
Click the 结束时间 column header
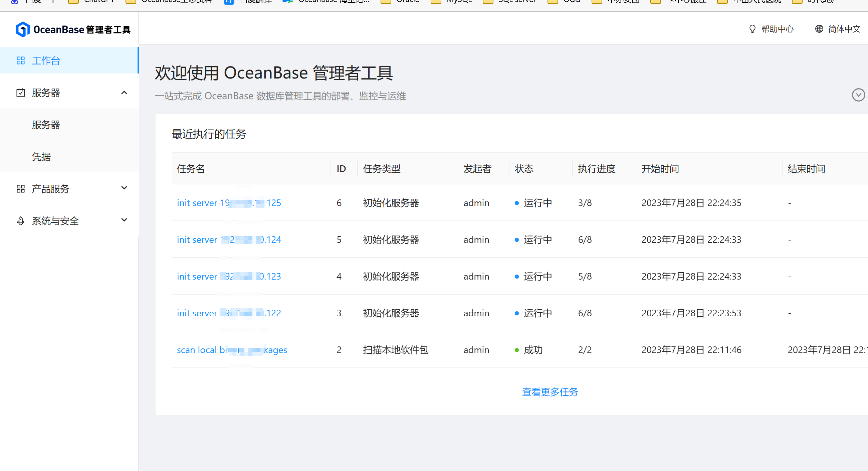coord(806,169)
